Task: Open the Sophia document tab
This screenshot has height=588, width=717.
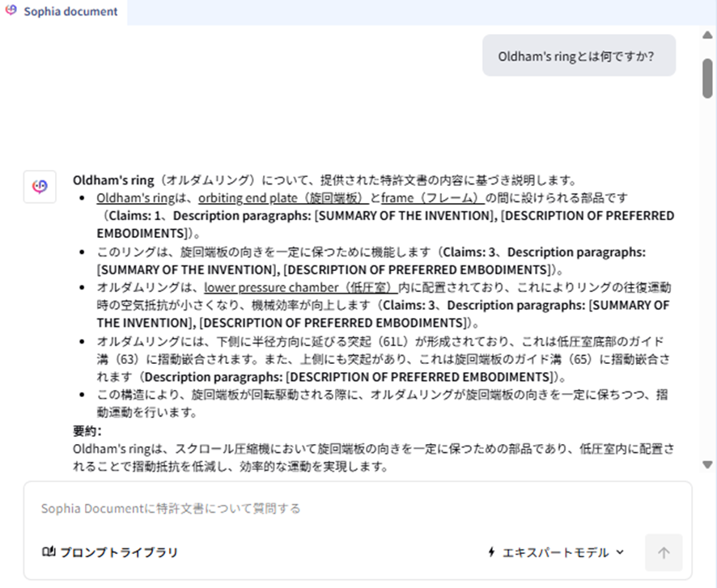Action: [63, 11]
